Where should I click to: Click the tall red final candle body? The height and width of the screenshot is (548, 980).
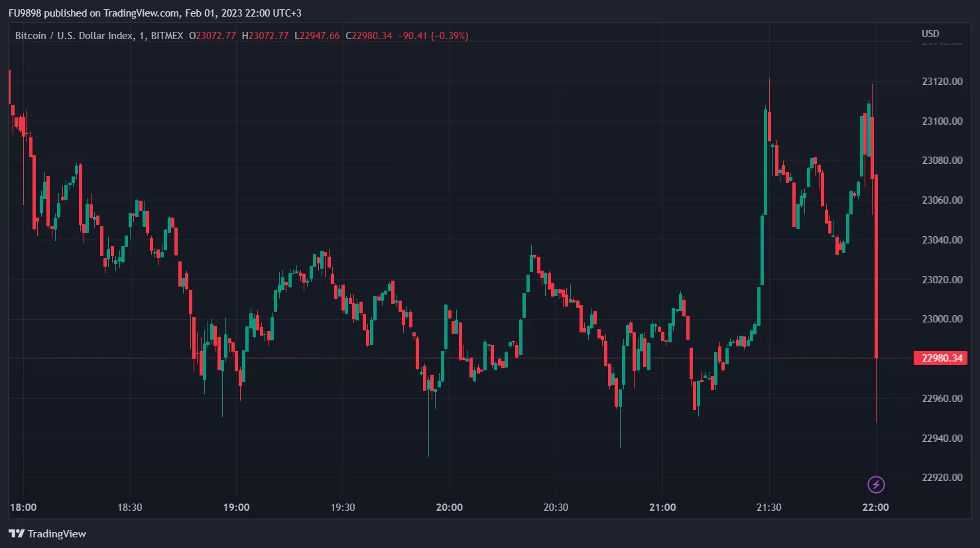[877, 265]
